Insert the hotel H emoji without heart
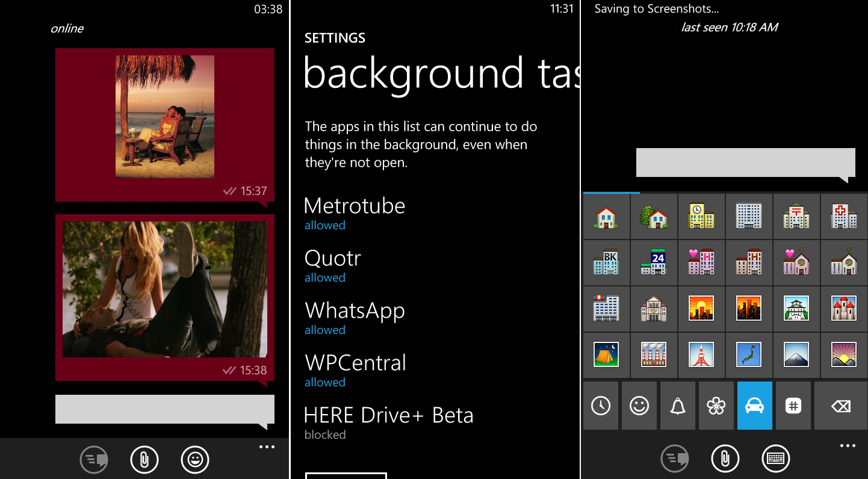The width and height of the screenshot is (868, 479). coord(749,262)
